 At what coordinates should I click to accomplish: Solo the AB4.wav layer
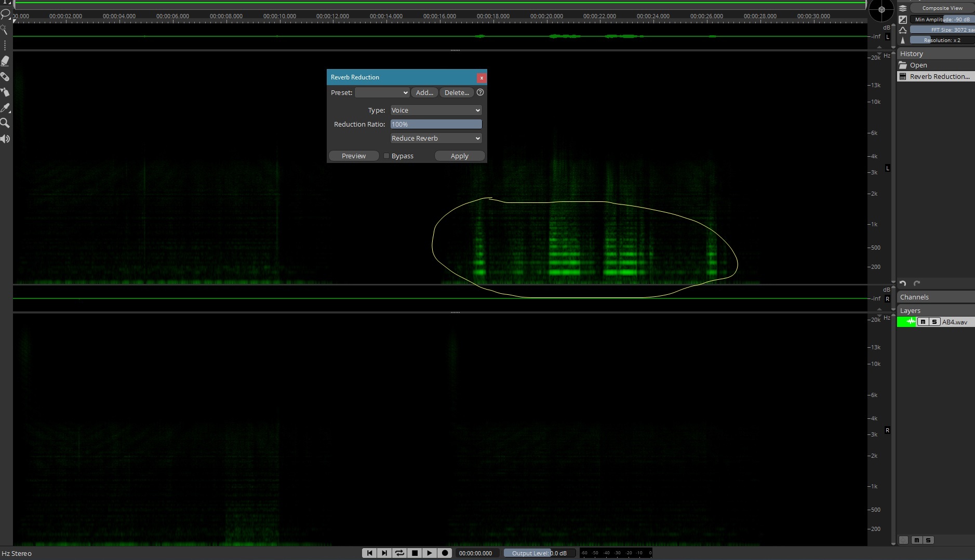934,322
